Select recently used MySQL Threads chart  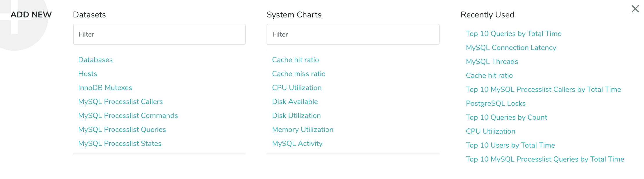tap(492, 62)
